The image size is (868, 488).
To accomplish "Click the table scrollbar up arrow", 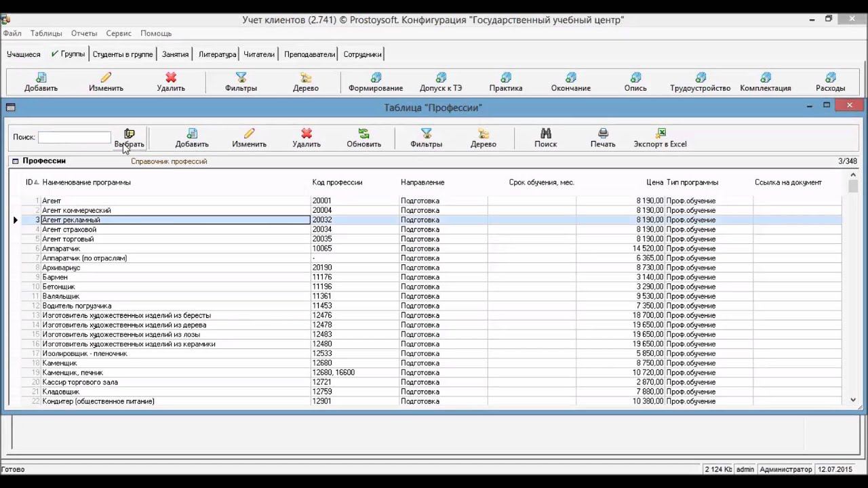I will [853, 176].
